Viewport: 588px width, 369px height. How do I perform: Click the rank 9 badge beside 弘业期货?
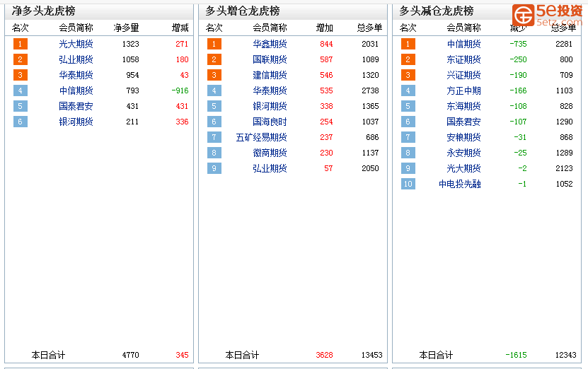tap(214, 168)
